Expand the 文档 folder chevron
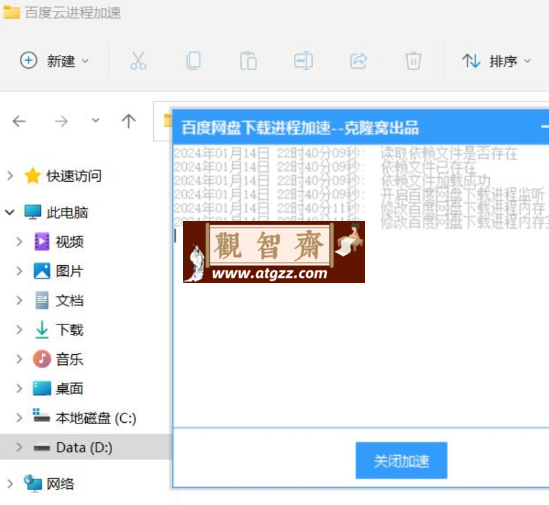 click(x=19, y=300)
